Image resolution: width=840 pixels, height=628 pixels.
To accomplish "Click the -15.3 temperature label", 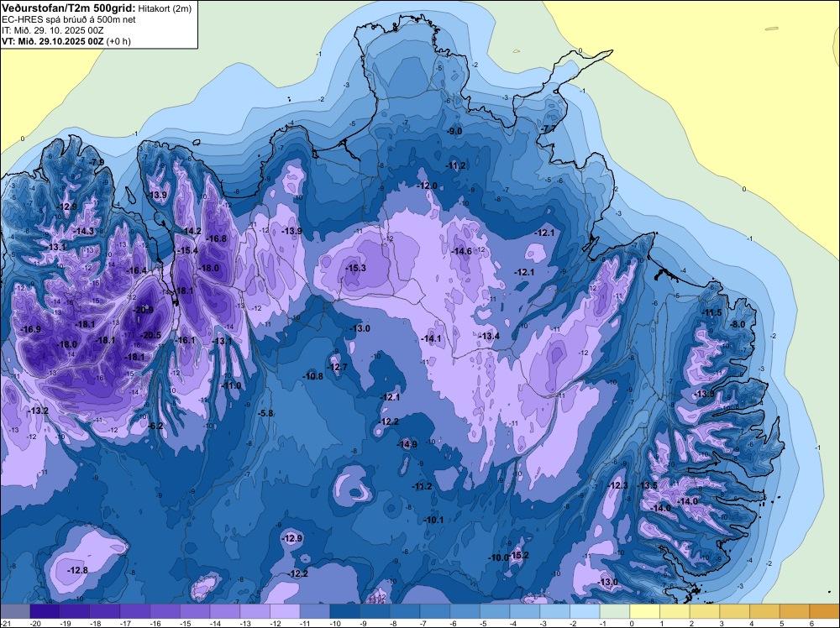I will pos(355,268).
